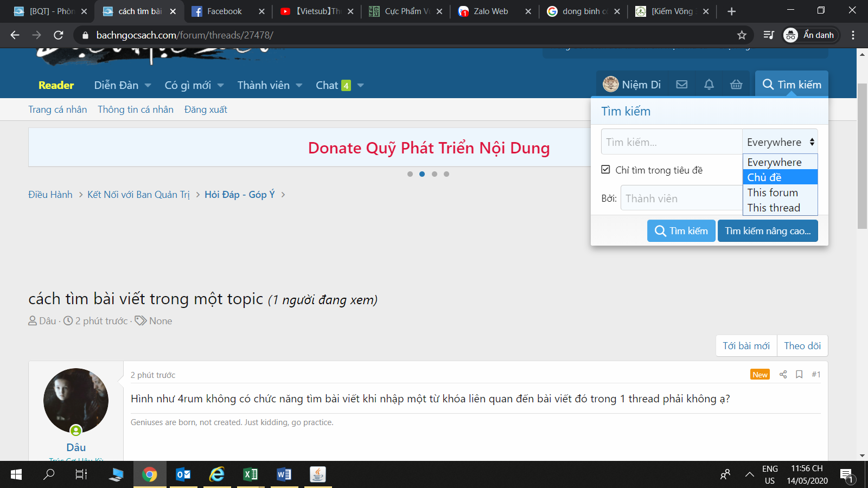Reload the page in Chrome

pyautogui.click(x=59, y=35)
